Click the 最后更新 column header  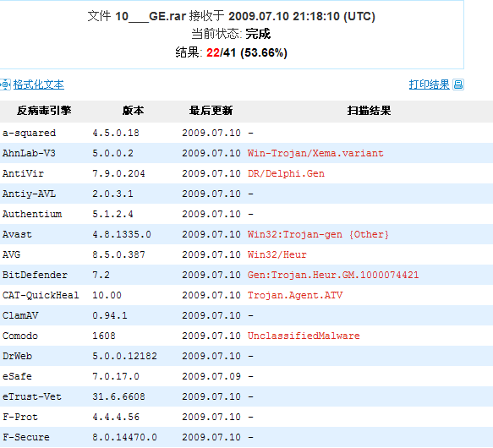(x=211, y=111)
